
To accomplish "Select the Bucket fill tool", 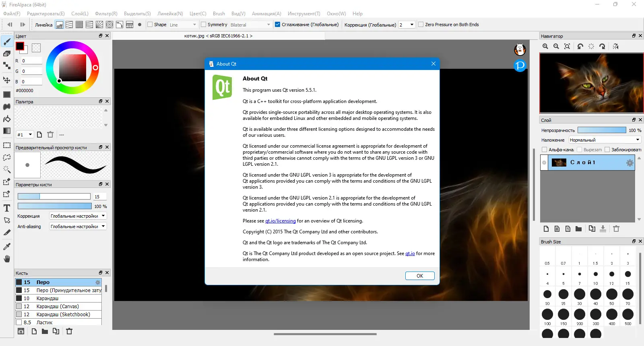I will tap(7, 119).
